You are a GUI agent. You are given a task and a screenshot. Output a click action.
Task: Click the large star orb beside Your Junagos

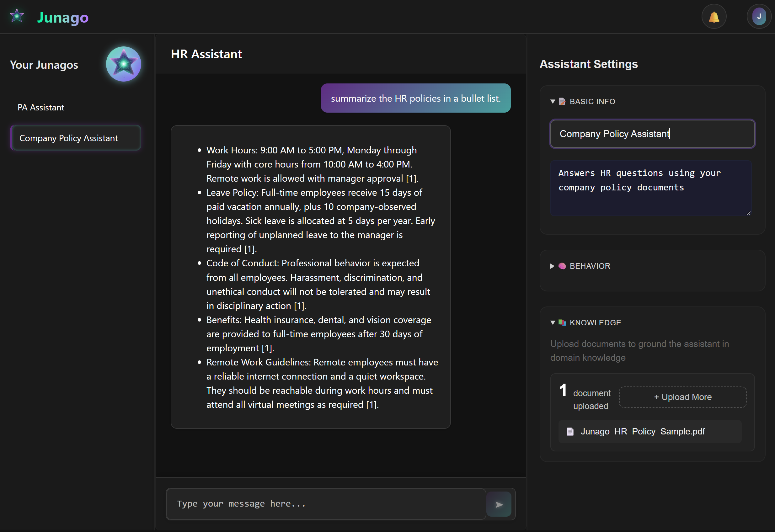tap(123, 64)
